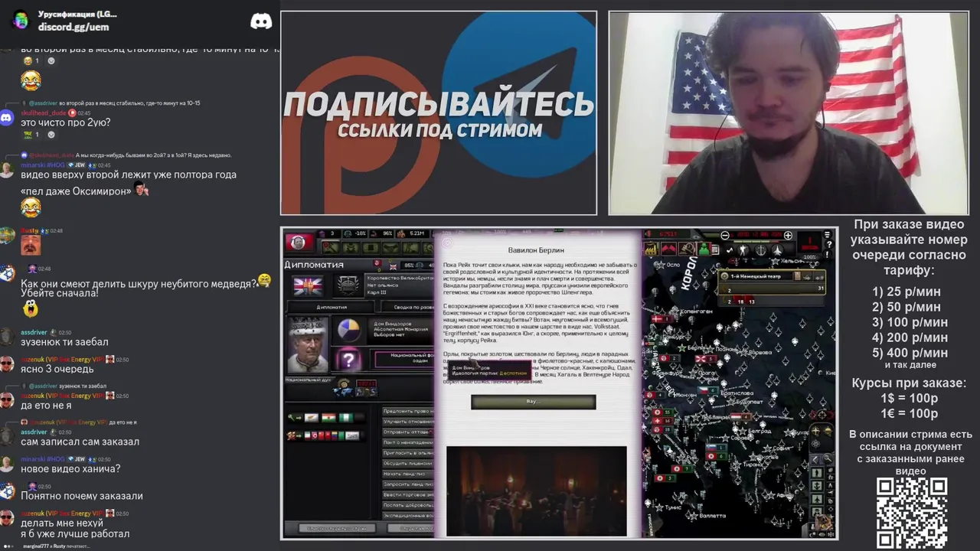This screenshot has width=980, height=551.
Task: Click the rainbow server avatar icon
Action: (21, 20)
